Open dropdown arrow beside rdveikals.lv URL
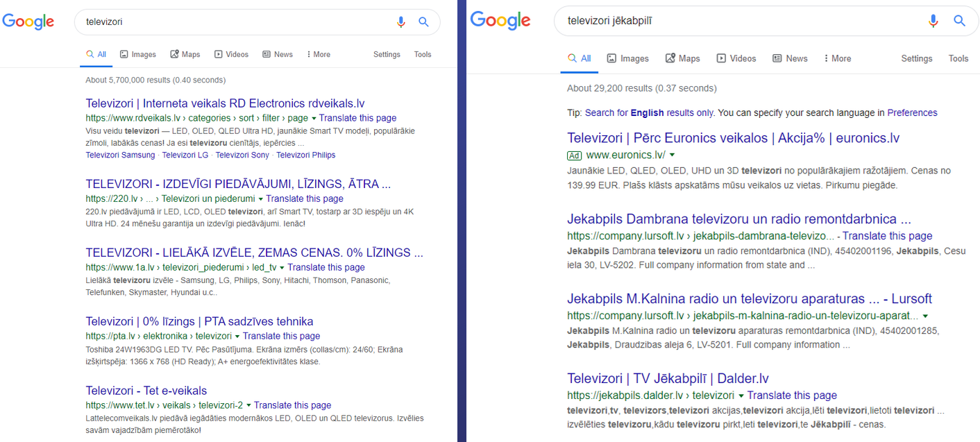Image resolution: width=980 pixels, height=442 pixels. coord(314,118)
